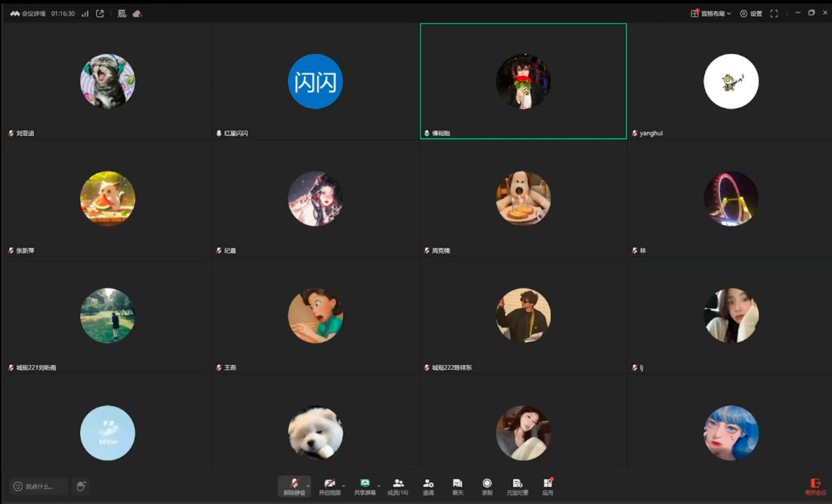Expand the video options arrow
The width and height of the screenshot is (832, 504).
343,486
